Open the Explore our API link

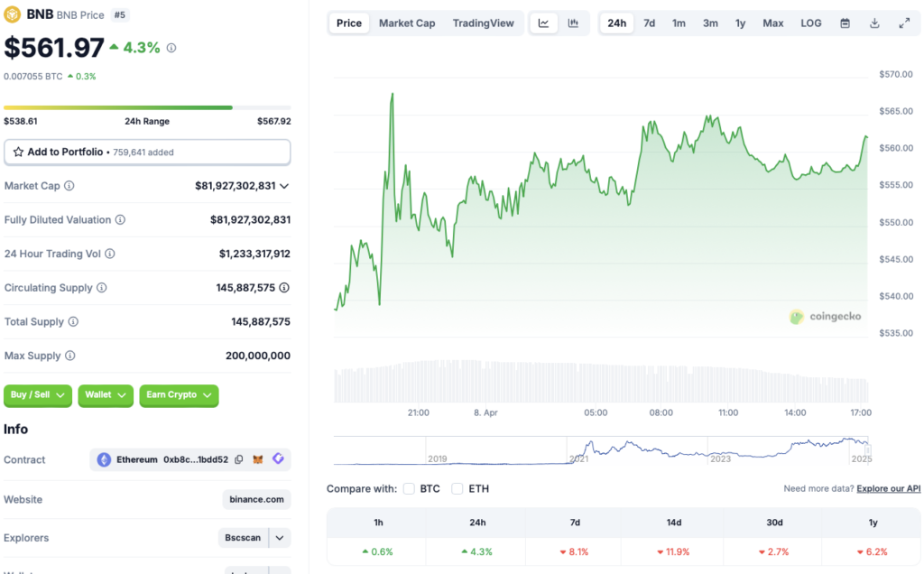pyautogui.click(x=888, y=488)
